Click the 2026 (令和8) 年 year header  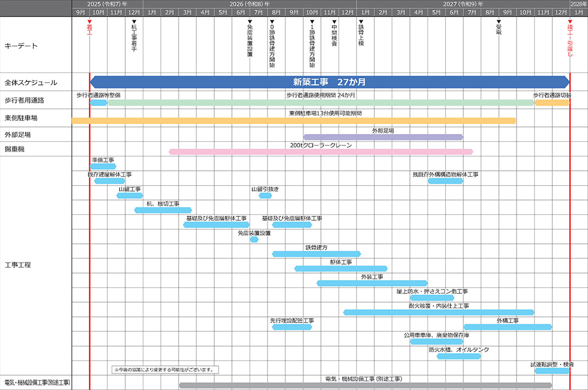[249, 4]
